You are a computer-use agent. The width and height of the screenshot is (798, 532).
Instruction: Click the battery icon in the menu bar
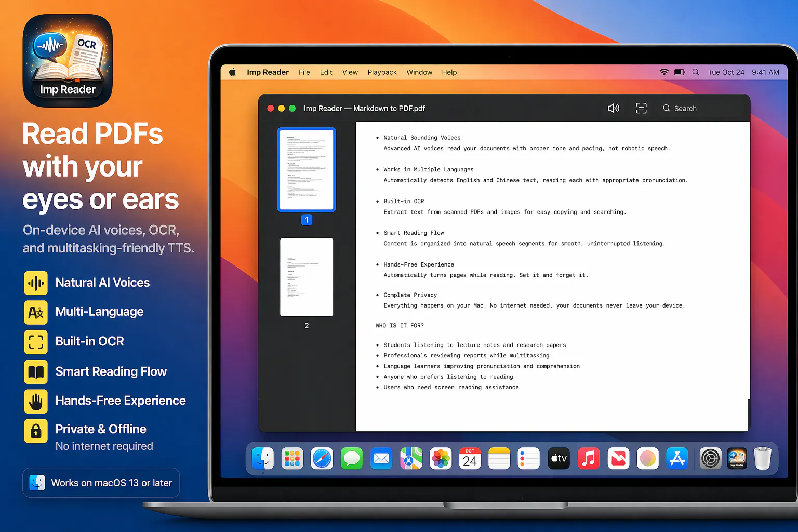[x=680, y=72]
